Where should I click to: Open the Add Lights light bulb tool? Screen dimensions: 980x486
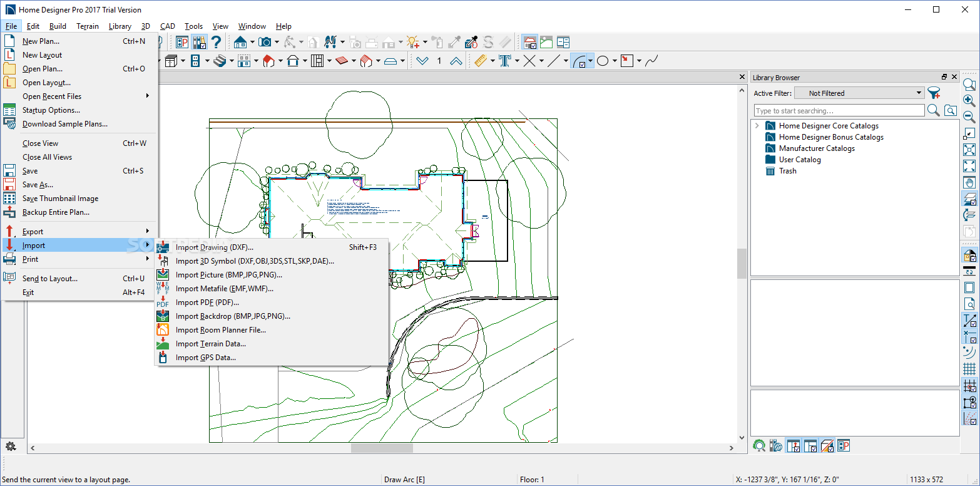[413, 42]
